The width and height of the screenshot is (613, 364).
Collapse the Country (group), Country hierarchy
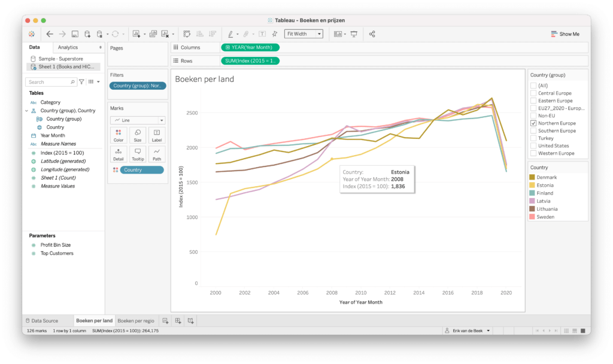[27, 111]
